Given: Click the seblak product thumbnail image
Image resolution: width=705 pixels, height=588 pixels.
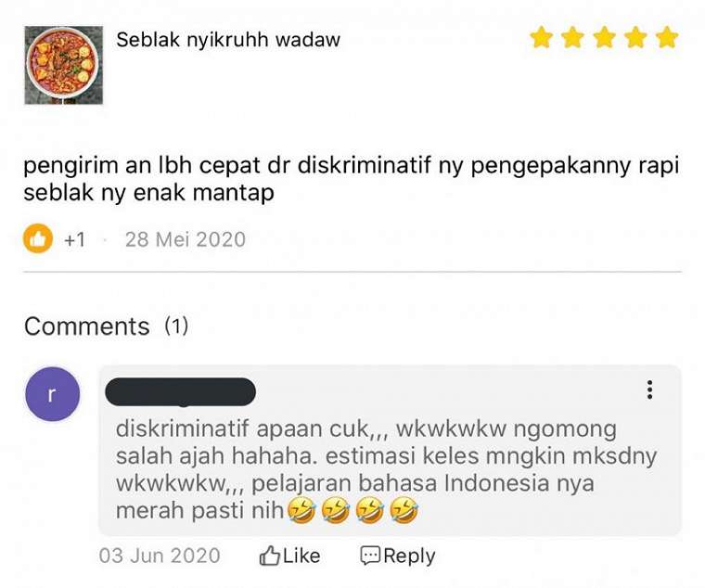Looking at the screenshot, I should point(63,65).
